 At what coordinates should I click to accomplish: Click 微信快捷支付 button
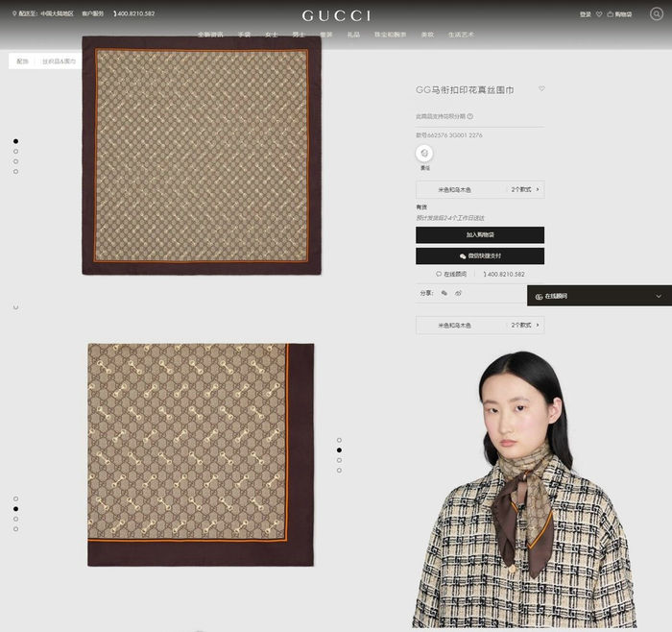click(480, 256)
